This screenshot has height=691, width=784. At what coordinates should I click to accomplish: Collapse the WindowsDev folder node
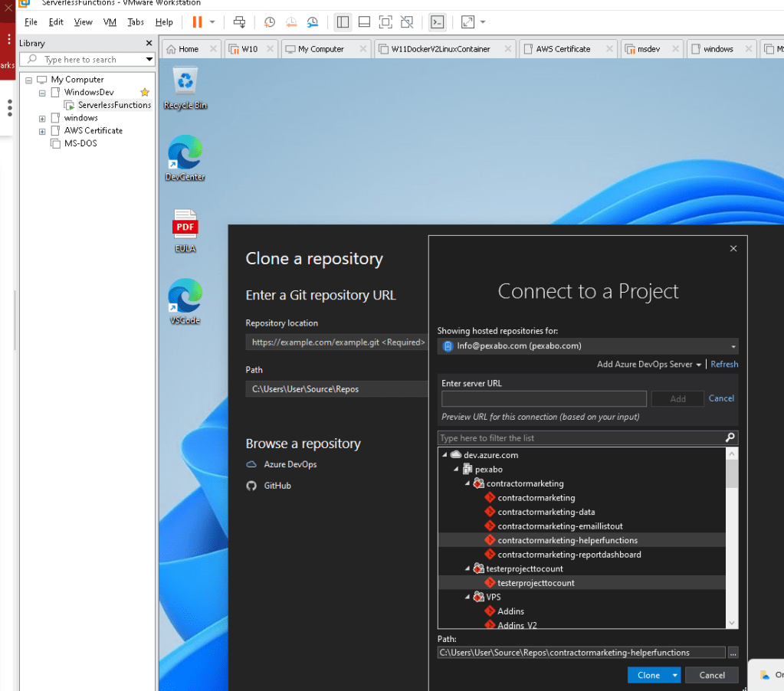click(42, 93)
